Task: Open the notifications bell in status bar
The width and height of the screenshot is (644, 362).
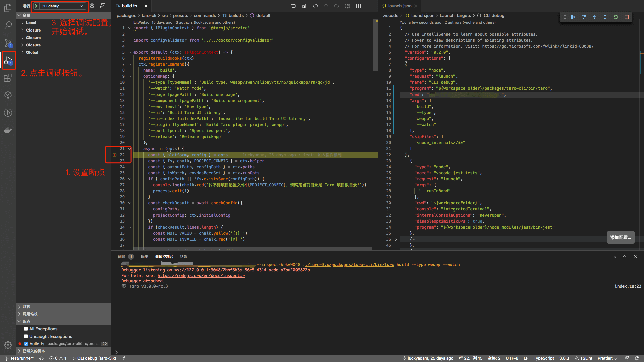Action: [637, 358]
